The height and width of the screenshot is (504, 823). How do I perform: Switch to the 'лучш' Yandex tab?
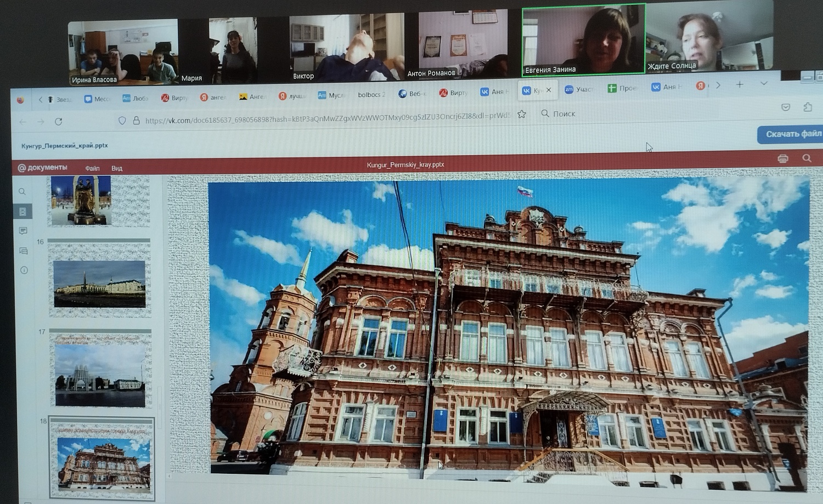(x=291, y=96)
